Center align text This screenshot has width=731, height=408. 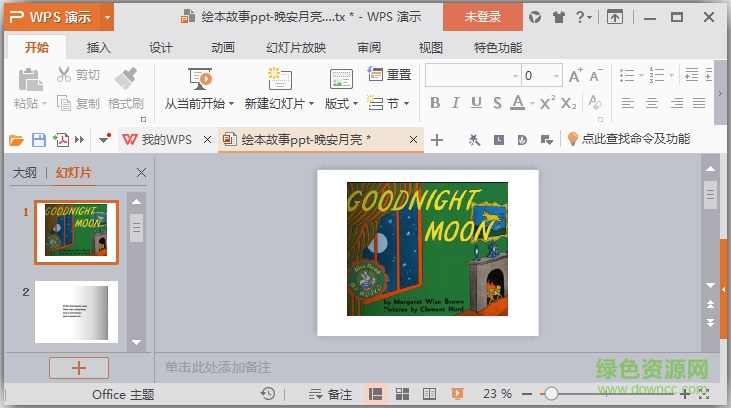click(652, 103)
